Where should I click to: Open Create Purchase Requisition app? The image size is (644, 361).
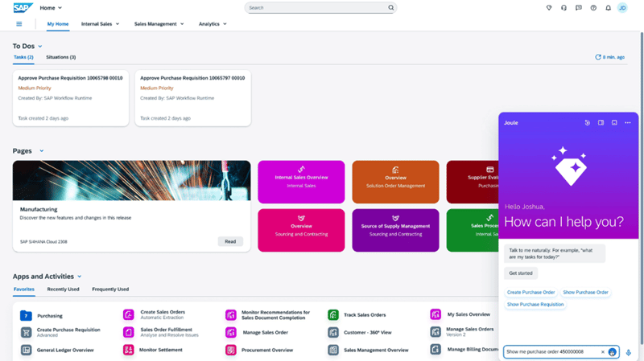pos(60,332)
